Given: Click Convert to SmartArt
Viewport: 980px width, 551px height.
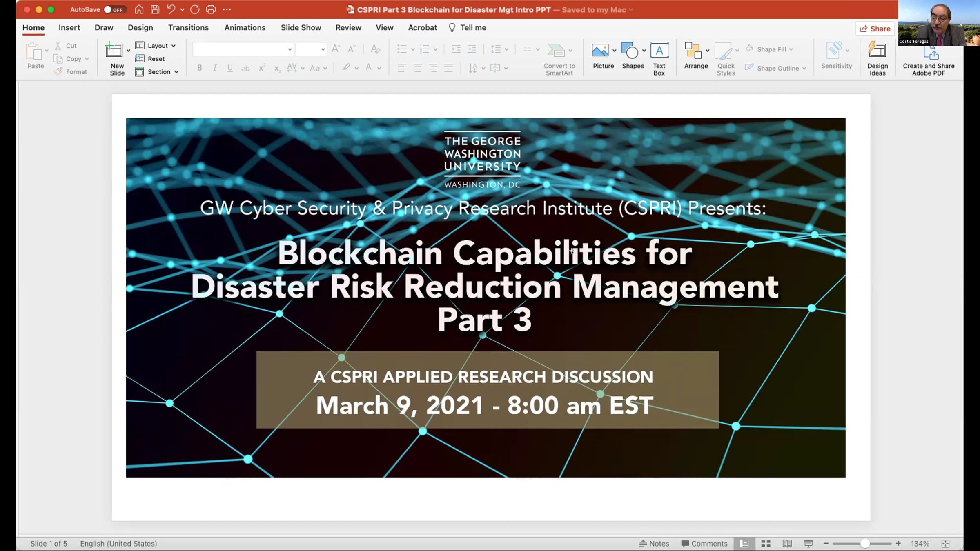Looking at the screenshot, I should [x=559, y=59].
